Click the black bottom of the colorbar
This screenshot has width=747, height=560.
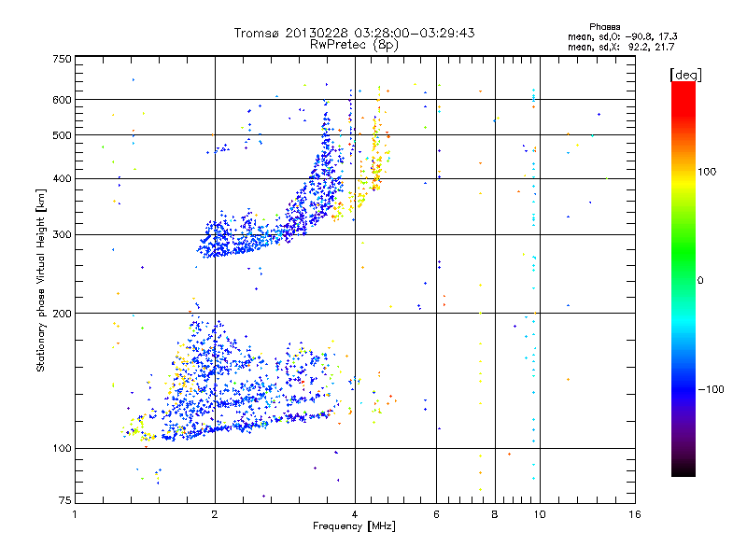(684, 471)
